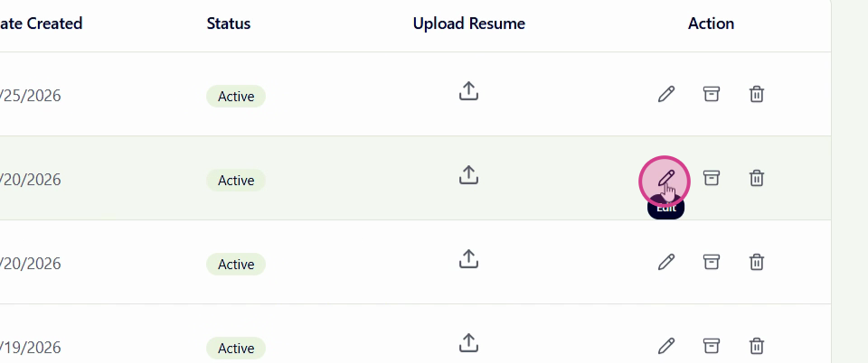Open edit for the third row

666,262
